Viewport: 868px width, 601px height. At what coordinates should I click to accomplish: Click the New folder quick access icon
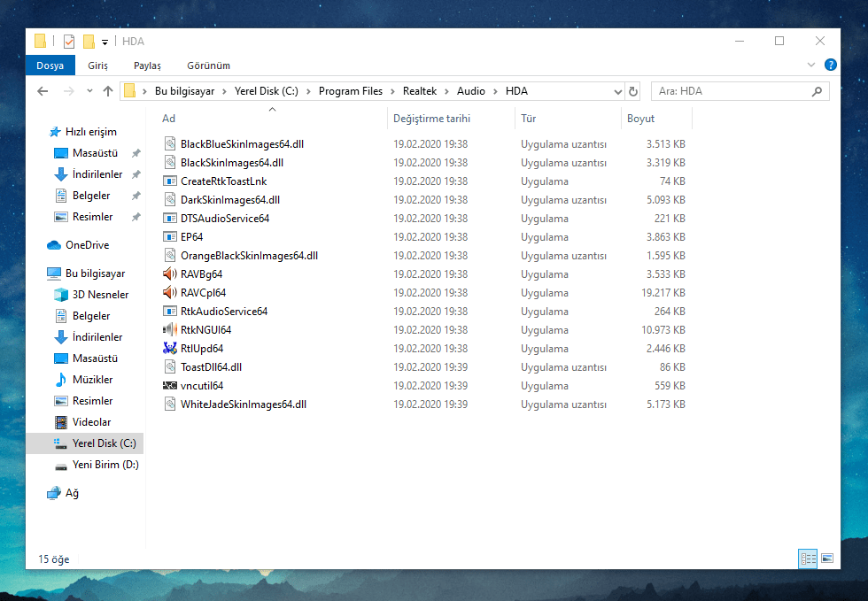click(89, 42)
